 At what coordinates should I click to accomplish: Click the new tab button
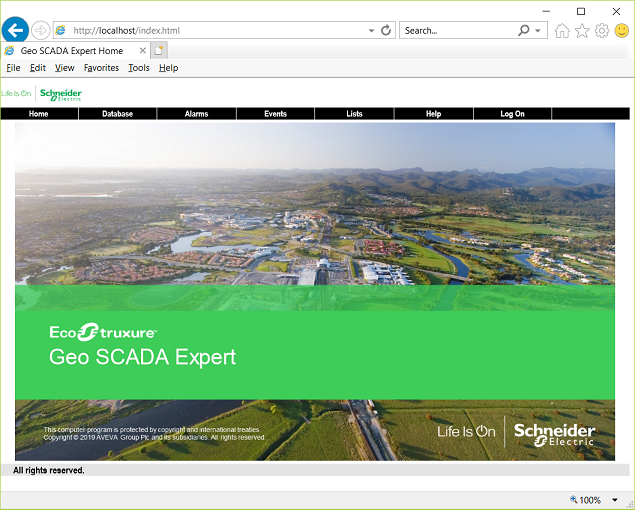160,50
